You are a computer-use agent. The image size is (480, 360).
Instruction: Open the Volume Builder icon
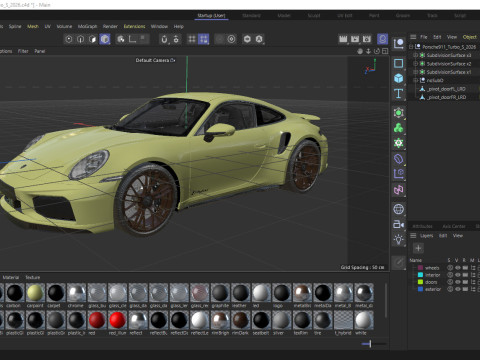[398, 143]
